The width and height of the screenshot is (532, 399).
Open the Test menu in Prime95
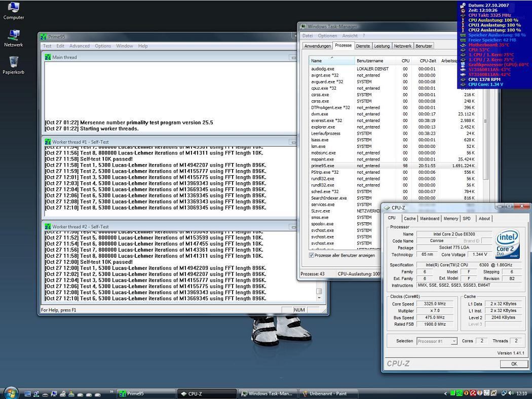47,46
